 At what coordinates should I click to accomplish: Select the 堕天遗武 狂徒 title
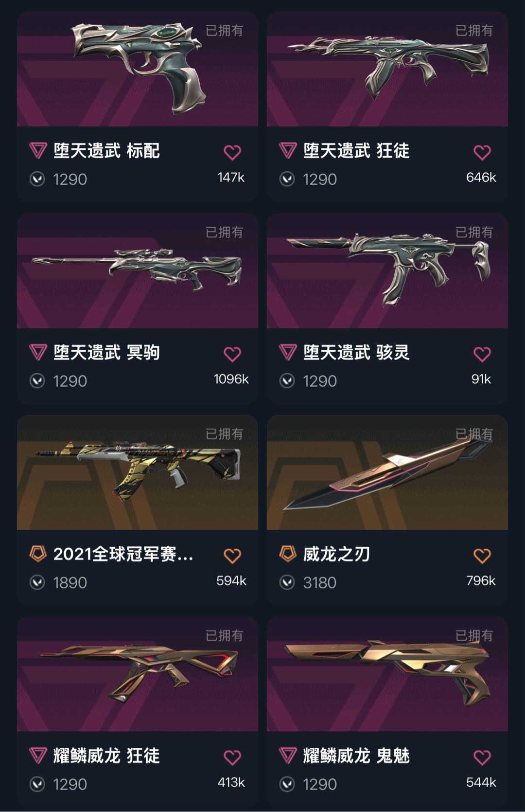tap(356, 151)
